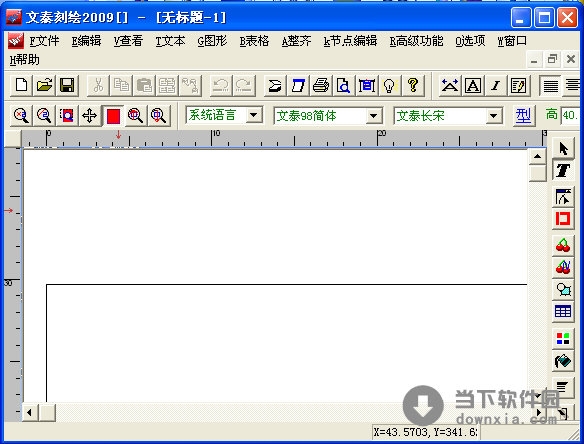Insert a table with grid icon
This screenshot has width=584, height=444.
point(563,311)
